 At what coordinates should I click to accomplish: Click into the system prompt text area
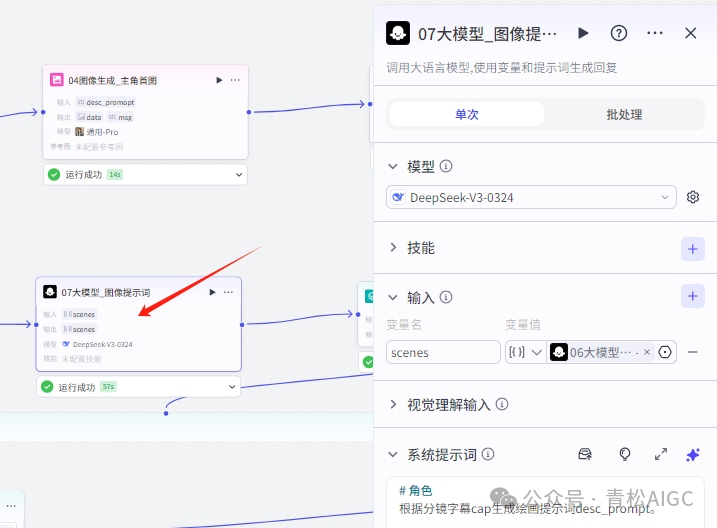pos(545,502)
